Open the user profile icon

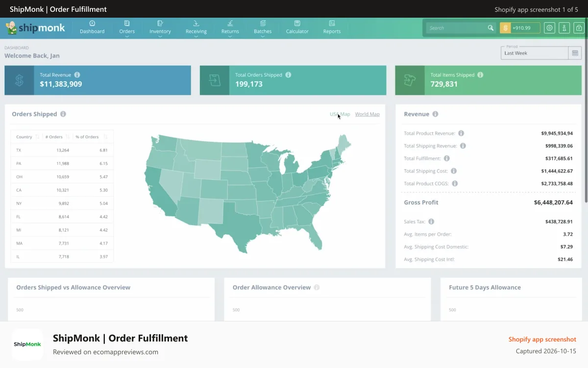click(564, 28)
